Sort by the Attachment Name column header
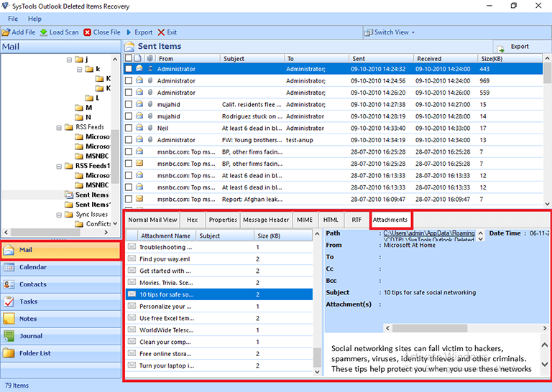 165,236
